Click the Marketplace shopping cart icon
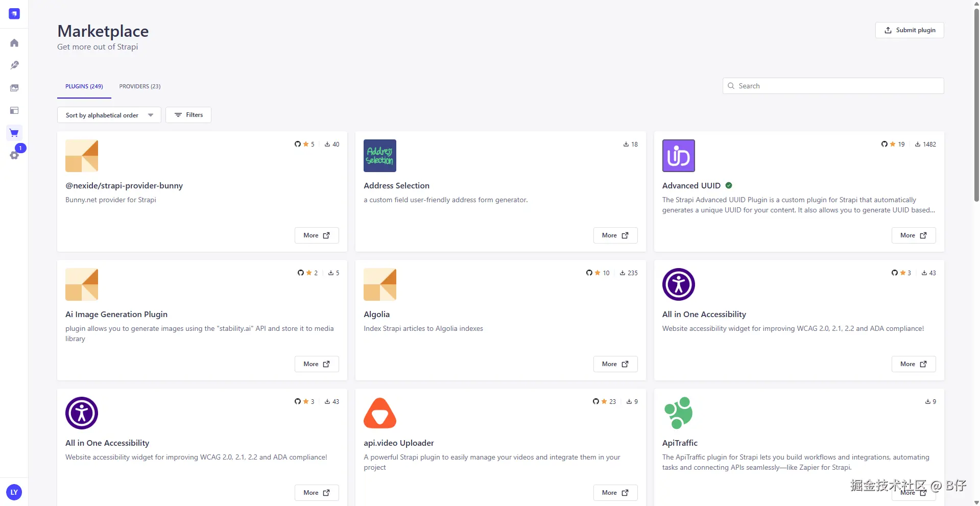980x506 pixels. [x=14, y=133]
